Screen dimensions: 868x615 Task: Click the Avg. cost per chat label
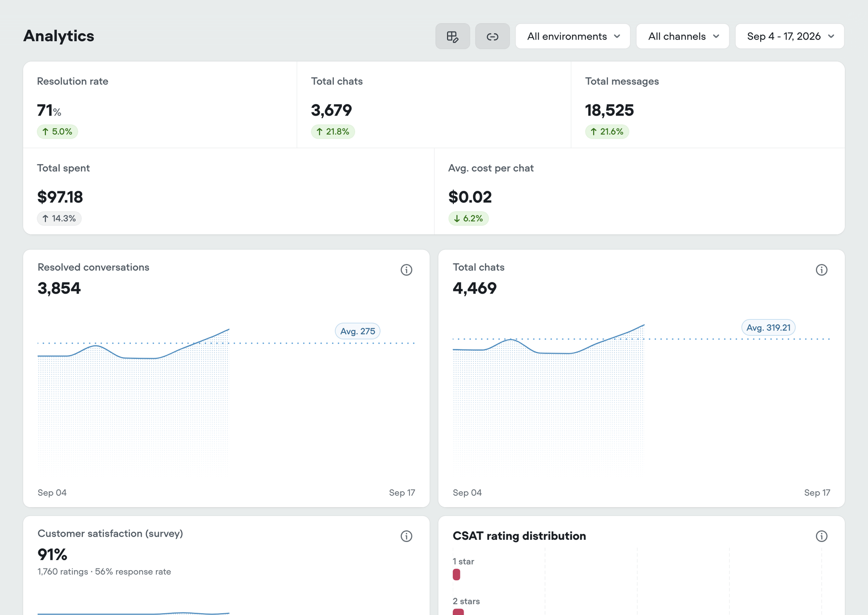click(x=491, y=168)
